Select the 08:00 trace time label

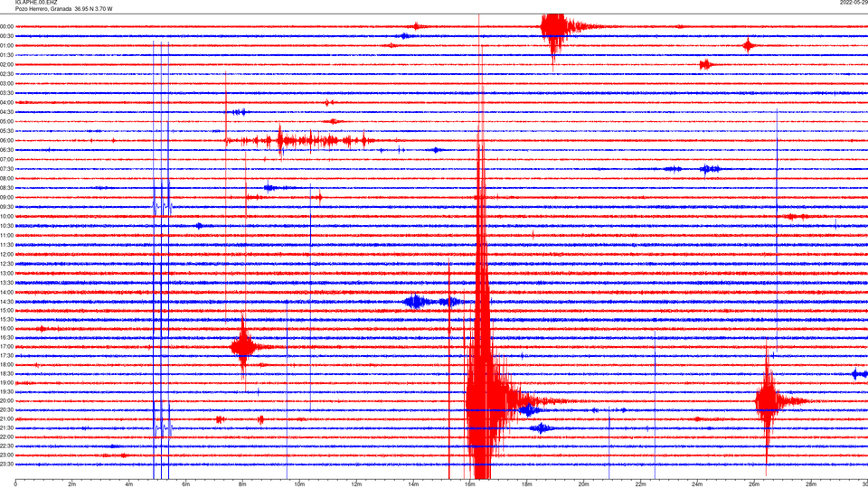click(x=7, y=178)
